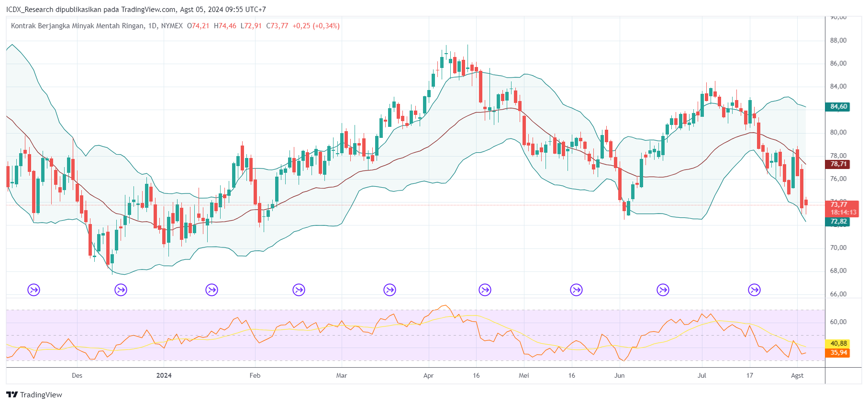Click the Jun label on time axis

(x=619, y=375)
